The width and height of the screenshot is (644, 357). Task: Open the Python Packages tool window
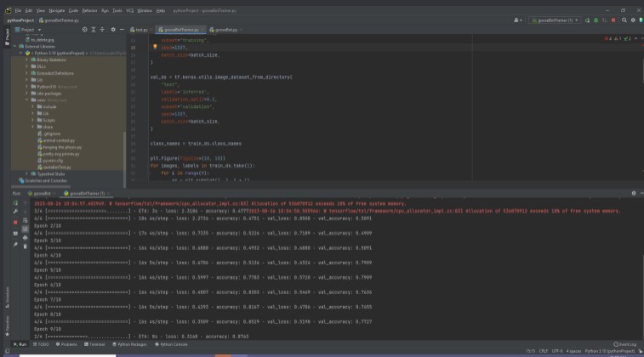tap(129, 344)
